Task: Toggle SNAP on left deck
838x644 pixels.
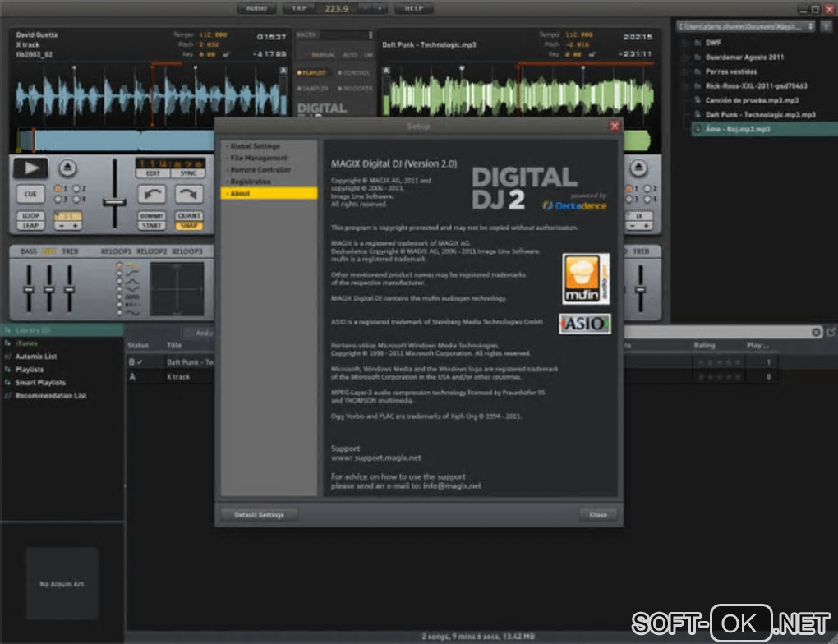Action: click(189, 226)
